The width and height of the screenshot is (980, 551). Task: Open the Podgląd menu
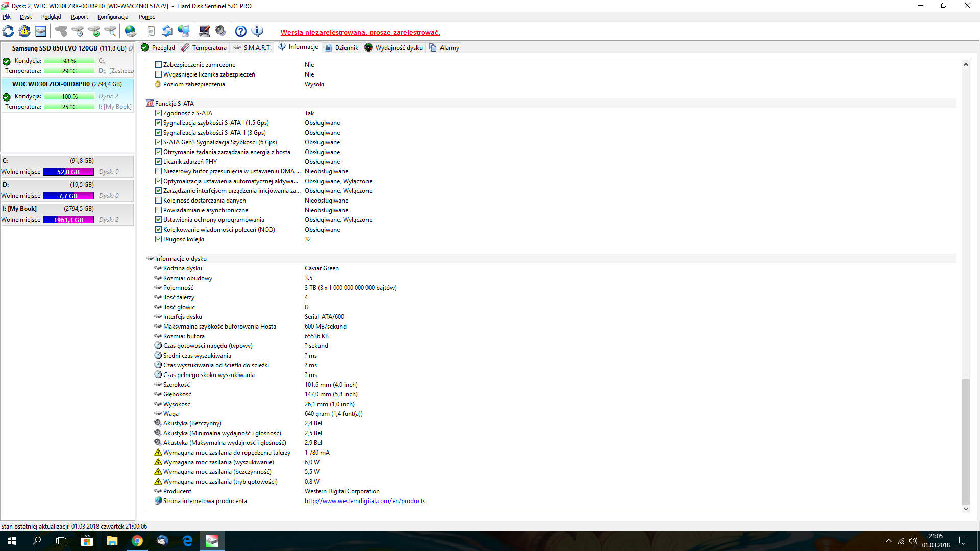coord(51,17)
